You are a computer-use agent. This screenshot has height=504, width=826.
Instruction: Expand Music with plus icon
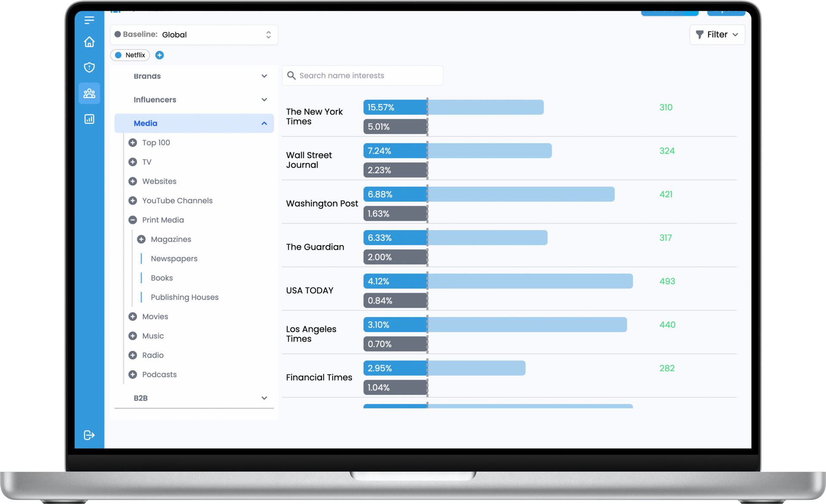pyautogui.click(x=133, y=336)
